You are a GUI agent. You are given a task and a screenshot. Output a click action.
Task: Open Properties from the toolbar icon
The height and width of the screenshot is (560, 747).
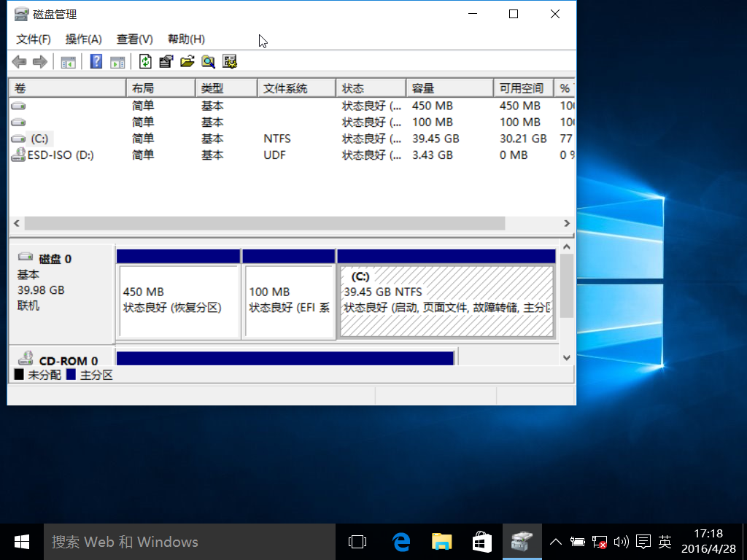tap(166, 62)
